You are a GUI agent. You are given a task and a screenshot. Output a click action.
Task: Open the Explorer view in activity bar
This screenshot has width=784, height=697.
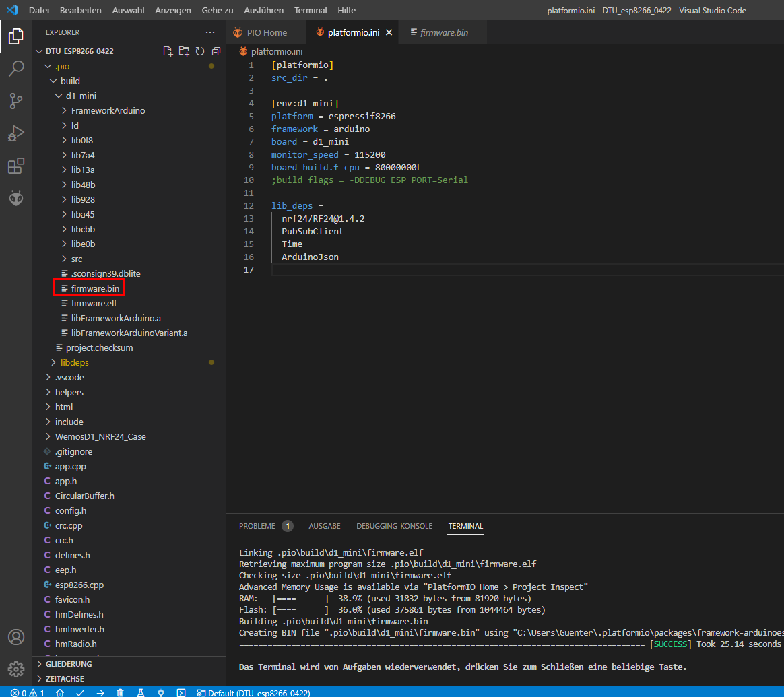[16, 36]
